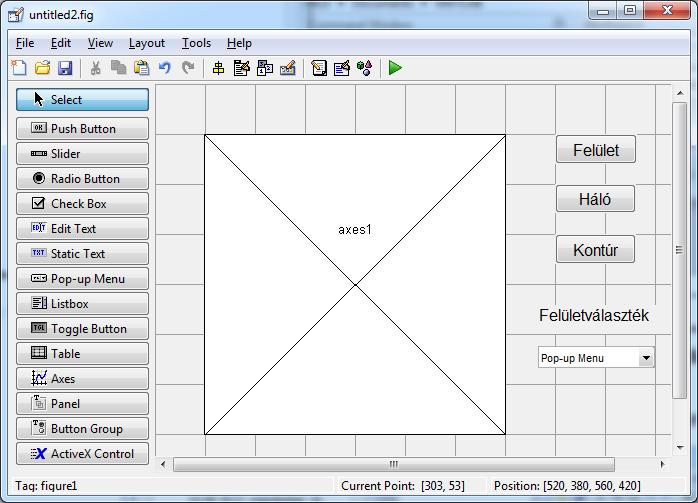Select the axes1 object in the layout
The image size is (698, 503).
[355, 284]
